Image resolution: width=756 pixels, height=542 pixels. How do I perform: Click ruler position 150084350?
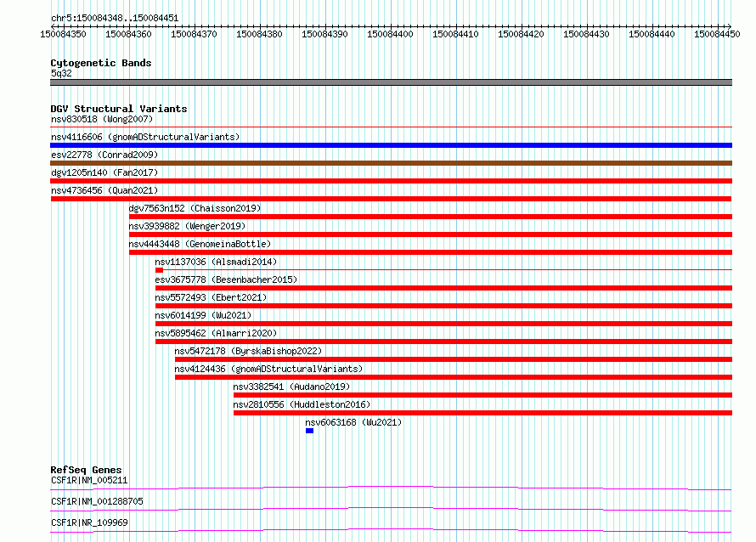[63, 34]
